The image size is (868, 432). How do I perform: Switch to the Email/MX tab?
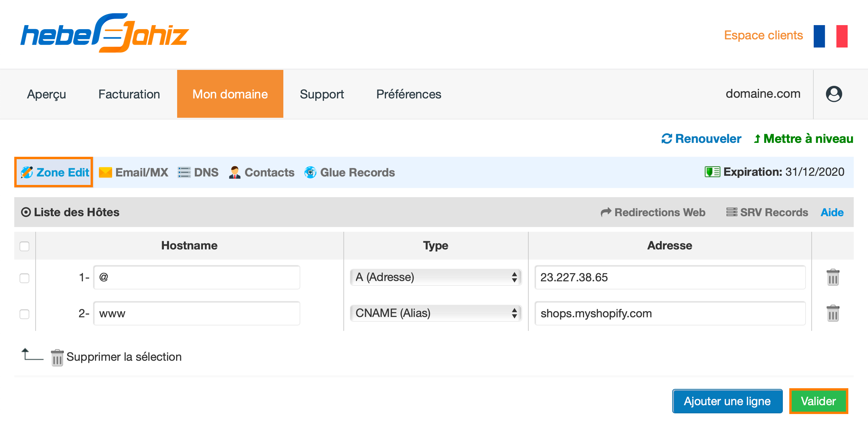tap(133, 172)
